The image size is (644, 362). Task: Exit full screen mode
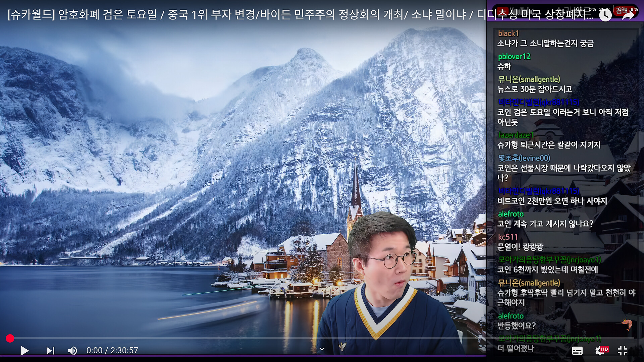click(623, 351)
